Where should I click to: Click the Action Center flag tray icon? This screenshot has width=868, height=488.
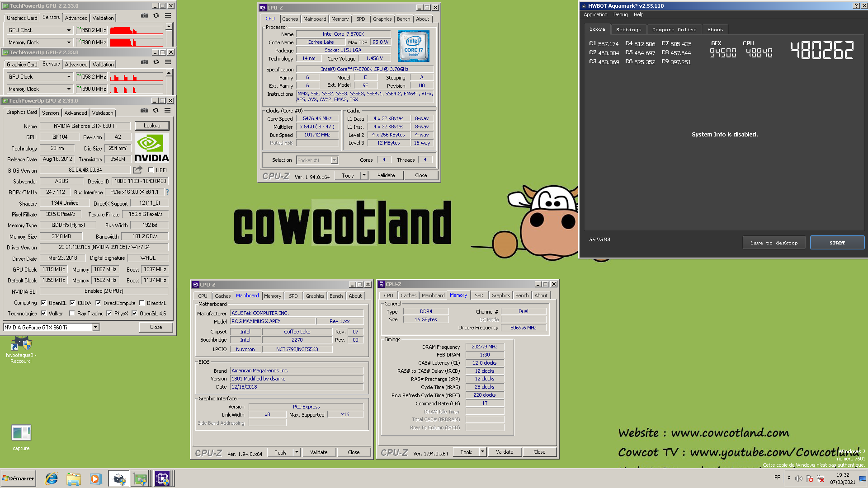pos(810,479)
